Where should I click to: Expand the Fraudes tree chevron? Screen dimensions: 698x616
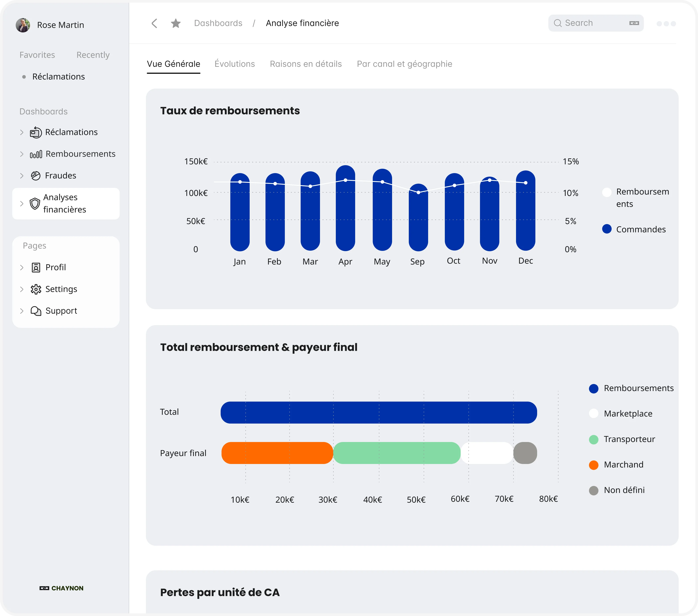tap(22, 176)
